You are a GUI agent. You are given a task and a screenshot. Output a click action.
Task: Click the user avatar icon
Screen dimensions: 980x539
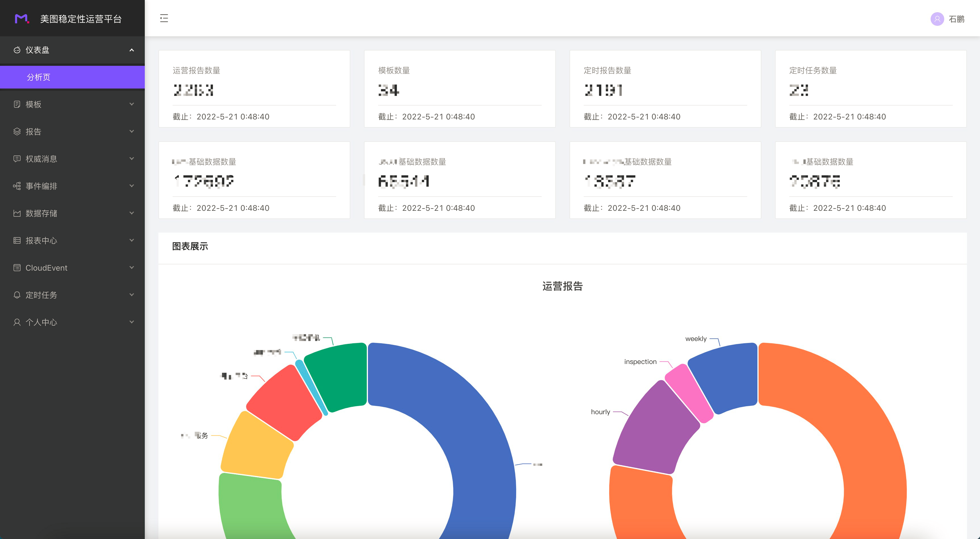coord(937,19)
